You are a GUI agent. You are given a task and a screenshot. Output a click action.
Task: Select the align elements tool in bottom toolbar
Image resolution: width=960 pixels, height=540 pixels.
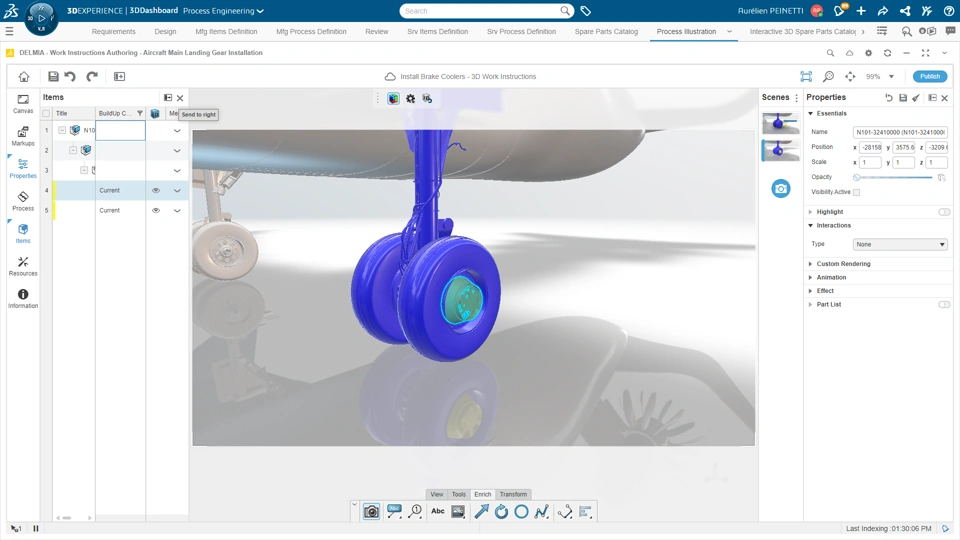585,511
